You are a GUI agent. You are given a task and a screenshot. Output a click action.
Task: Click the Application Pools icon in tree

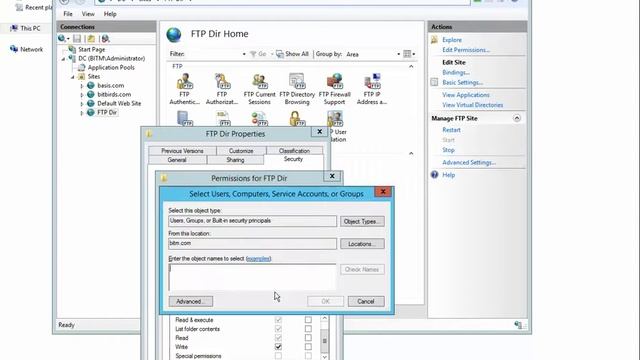coord(82,67)
